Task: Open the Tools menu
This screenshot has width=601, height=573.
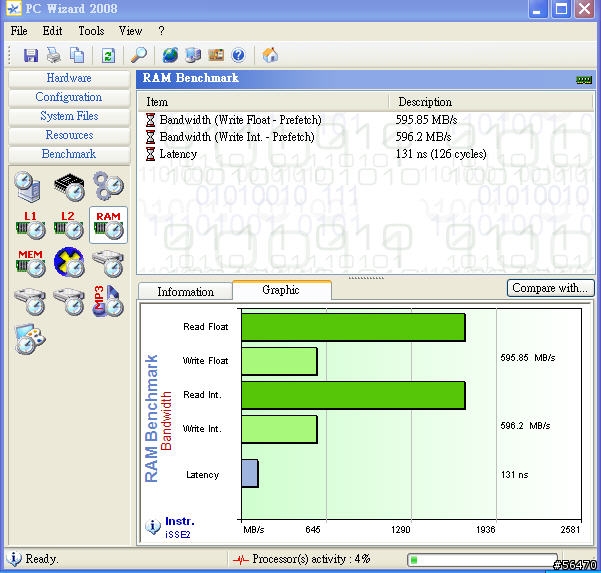Action: click(x=91, y=31)
